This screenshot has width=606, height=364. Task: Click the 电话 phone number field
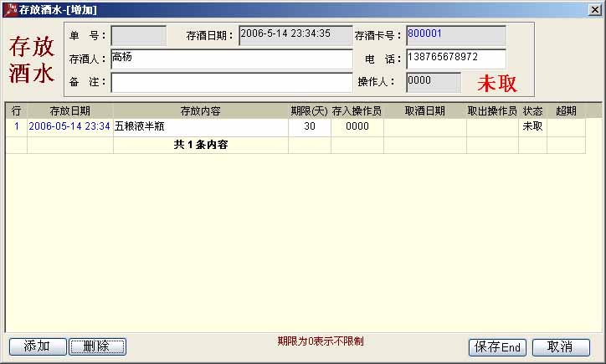coord(455,59)
